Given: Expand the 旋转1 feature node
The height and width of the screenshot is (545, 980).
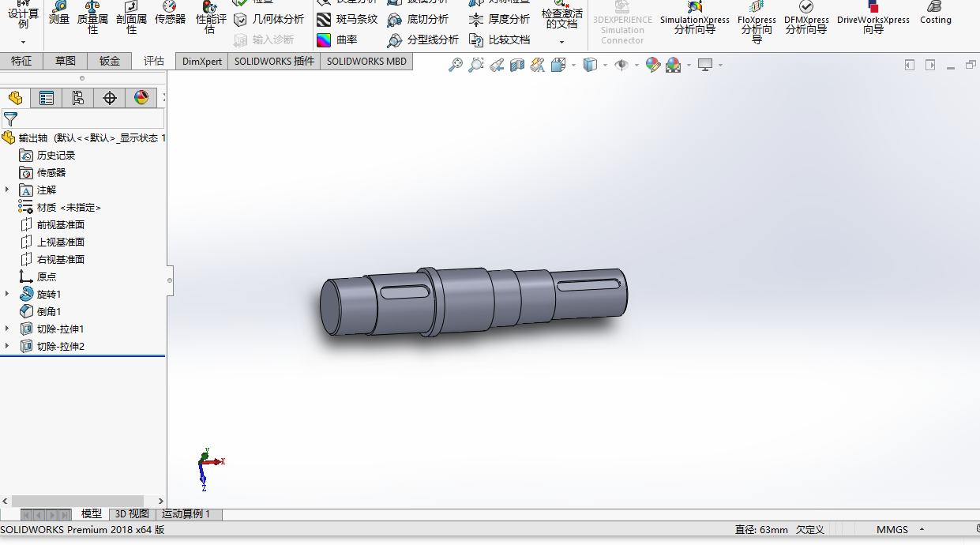Looking at the screenshot, I should click(x=7, y=294).
